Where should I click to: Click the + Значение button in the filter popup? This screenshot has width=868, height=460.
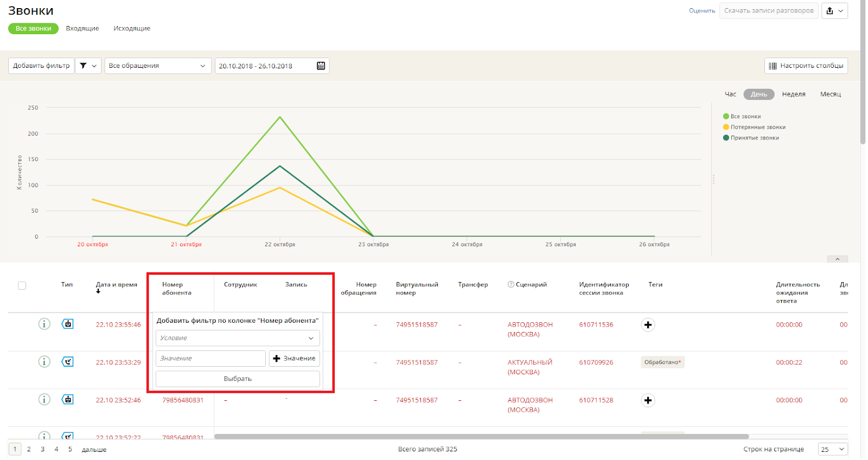[x=295, y=359]
